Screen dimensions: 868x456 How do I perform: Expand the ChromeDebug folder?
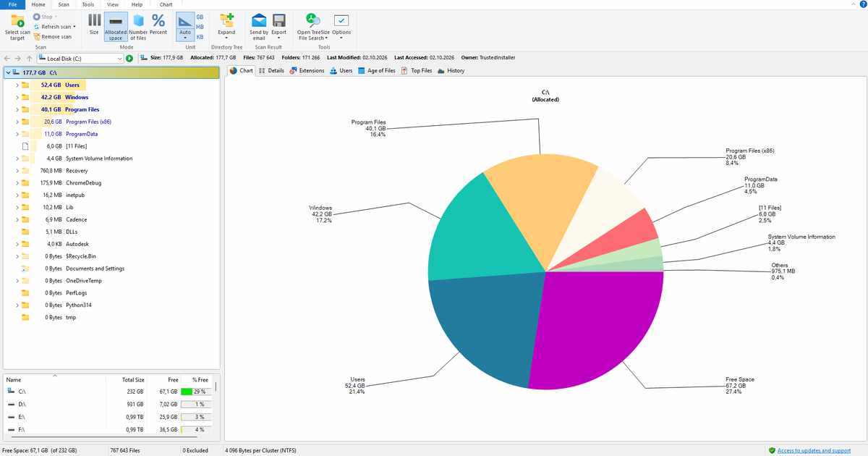tap(17, 183)
